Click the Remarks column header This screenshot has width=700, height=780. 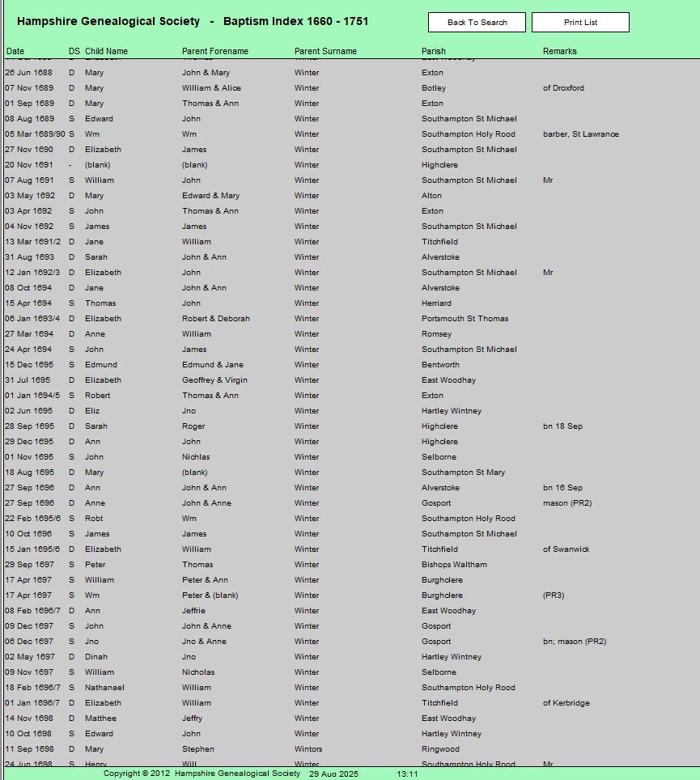(x=559, y=51)
